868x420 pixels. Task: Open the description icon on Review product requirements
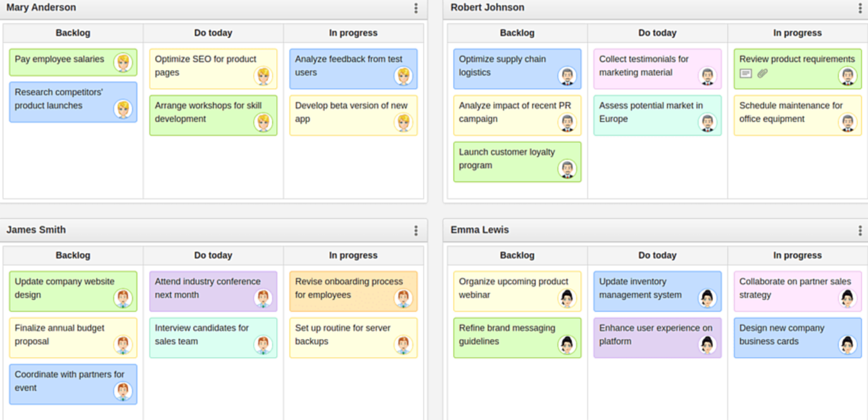[x=745, y=74]
